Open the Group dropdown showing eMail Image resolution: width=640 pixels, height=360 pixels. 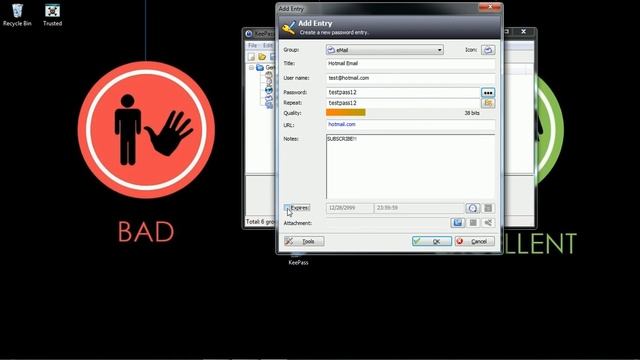[x=384, y=50]
